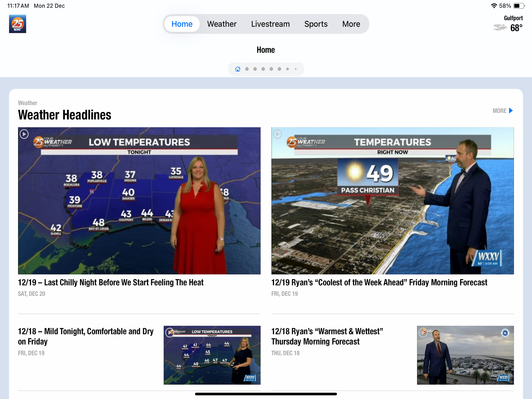532x399 pixels.
Task: Play the 12/18 Mild Tonight video icon
Action: point(170,333)
